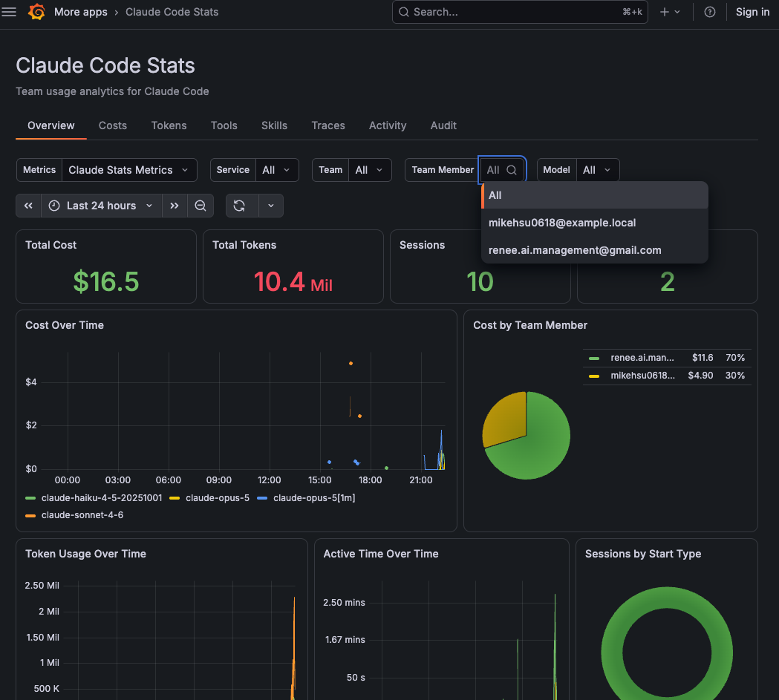Image resolution: width=779 pixels, height=700 pixels.
Task: Switch to the Tokens tab
Action: coord(169,125)
